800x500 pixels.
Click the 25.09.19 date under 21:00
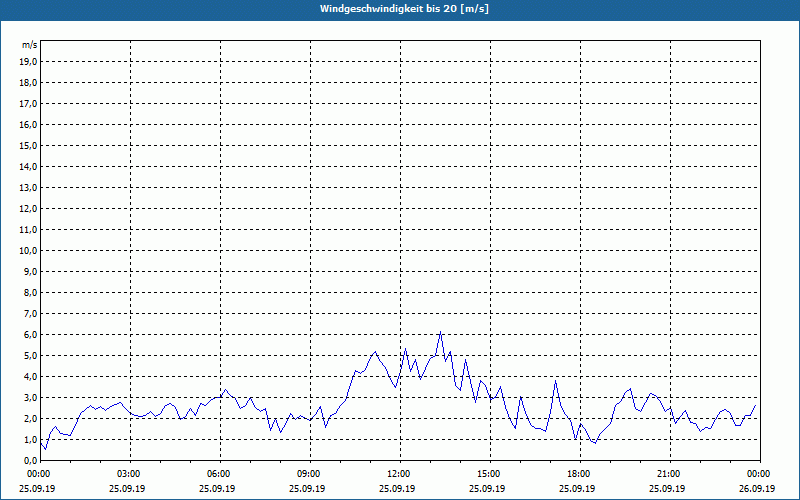[667, 489]
